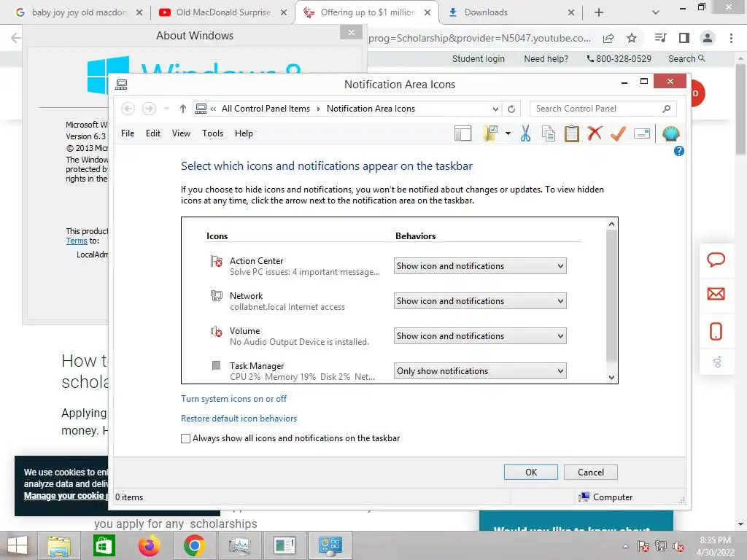Click the Task Manager icon in the list

pyautogui.click(x=216, y=366)
